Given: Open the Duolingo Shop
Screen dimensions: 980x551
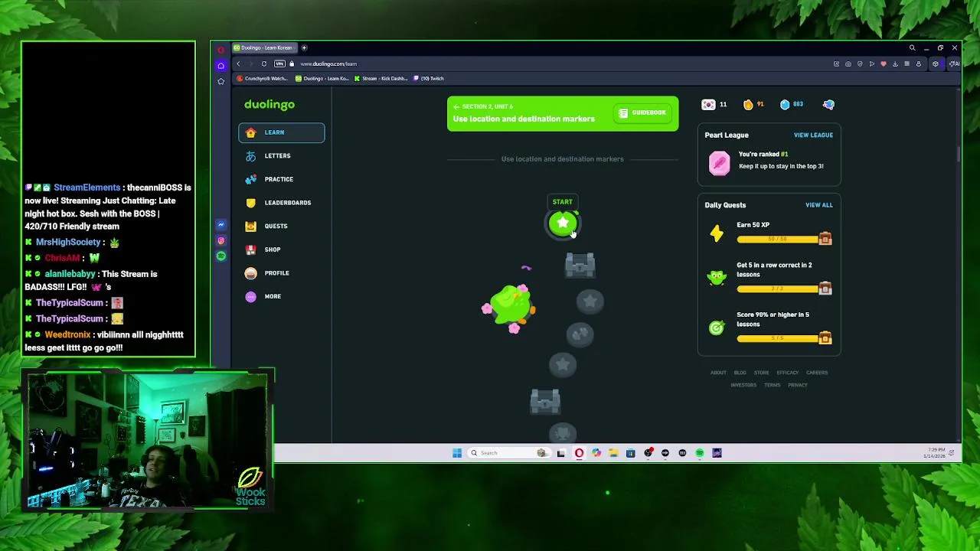Looking at the screenshot, I should coord(281,249).
